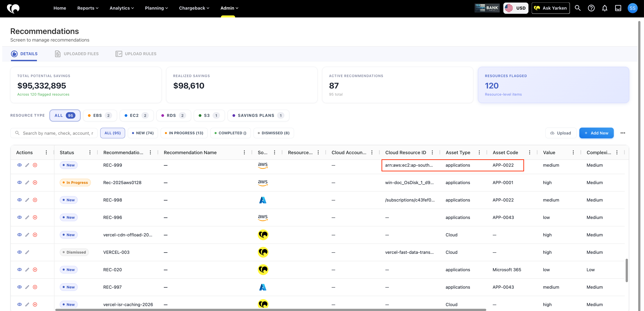This screenshot has width=644, height=311.
Task: Open the Cloud Resource ID column options menu
Action: 432,153
